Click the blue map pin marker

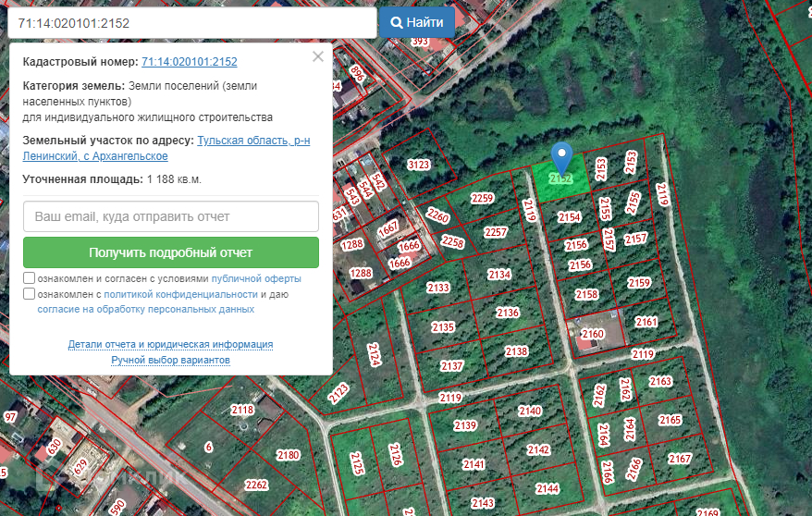coord(561,158)
